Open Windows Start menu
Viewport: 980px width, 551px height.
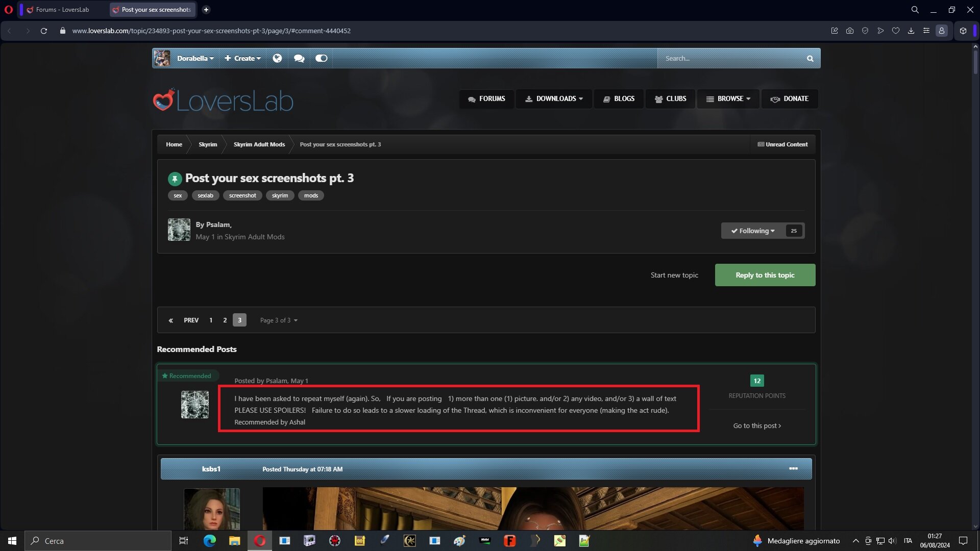tap(12, 541)
